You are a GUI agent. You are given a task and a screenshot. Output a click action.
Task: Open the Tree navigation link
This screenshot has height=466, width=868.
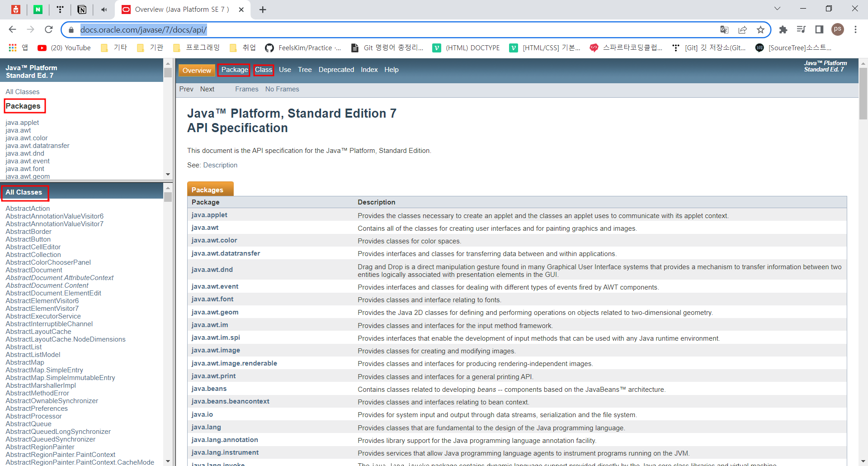[x=305, y=70]
